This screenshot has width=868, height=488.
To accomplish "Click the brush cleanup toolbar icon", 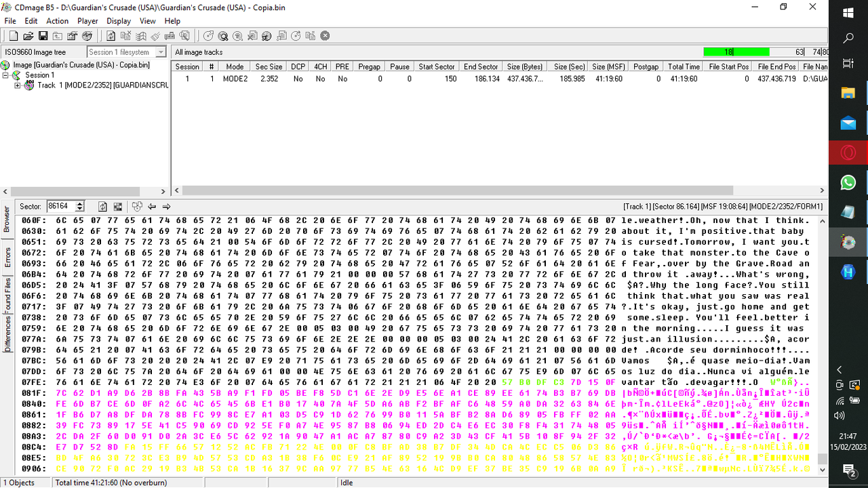I will pyautogui.click(x=155, y=36).
